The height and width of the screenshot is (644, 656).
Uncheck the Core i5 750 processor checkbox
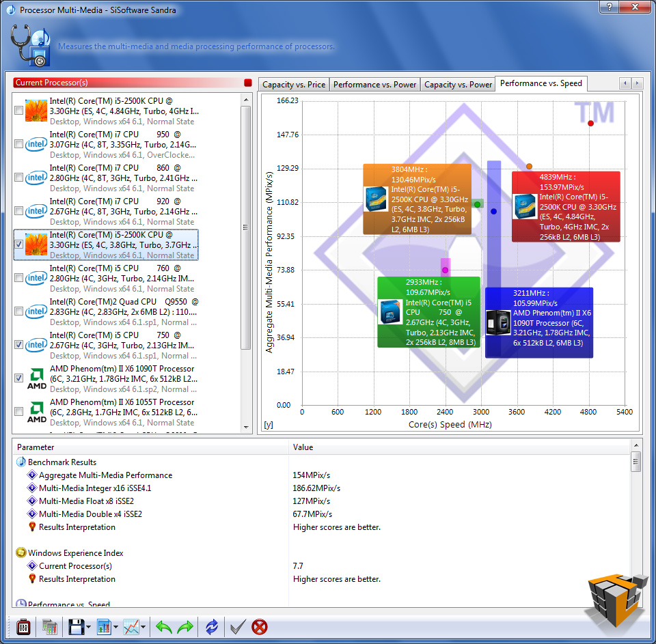click(x=19, y=345)
